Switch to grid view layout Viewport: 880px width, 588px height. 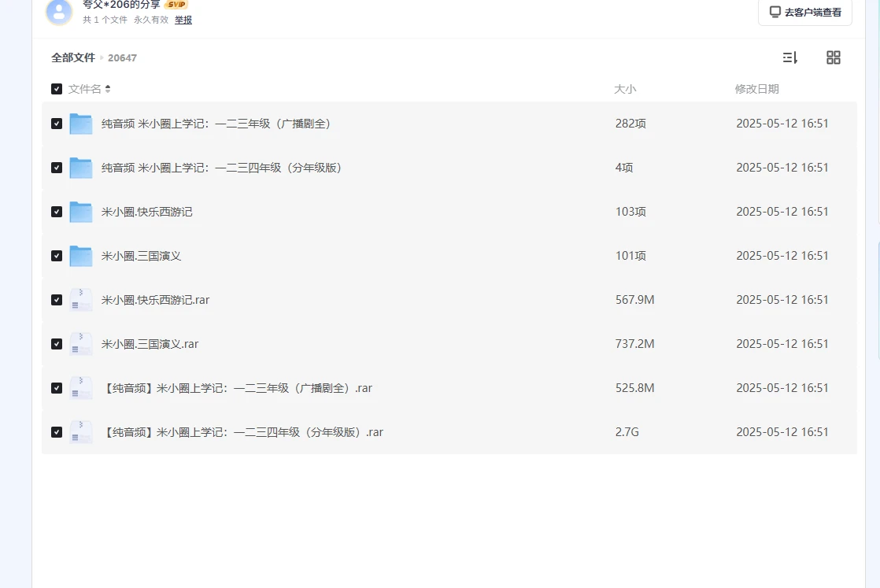833,57
